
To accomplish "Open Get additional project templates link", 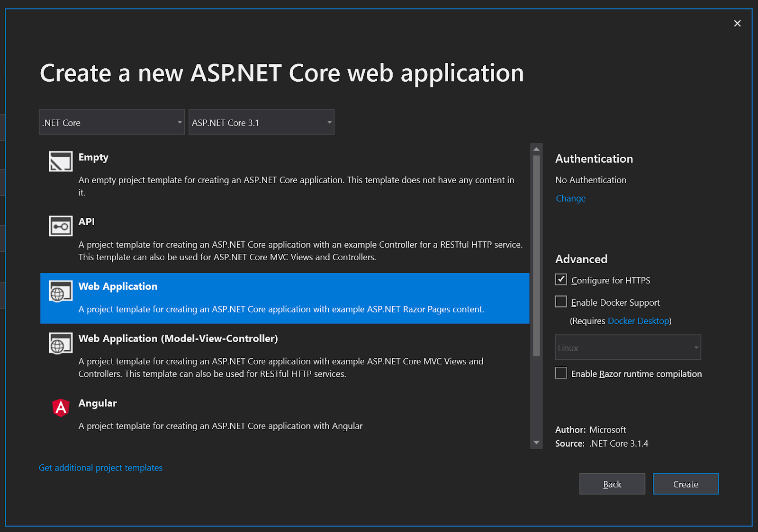I will click(100, 468).
